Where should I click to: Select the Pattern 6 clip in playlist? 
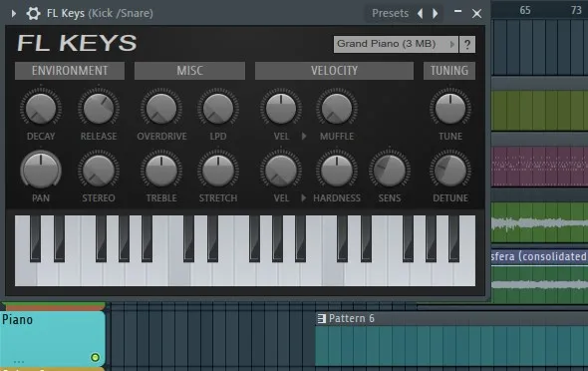coord(451,338)
